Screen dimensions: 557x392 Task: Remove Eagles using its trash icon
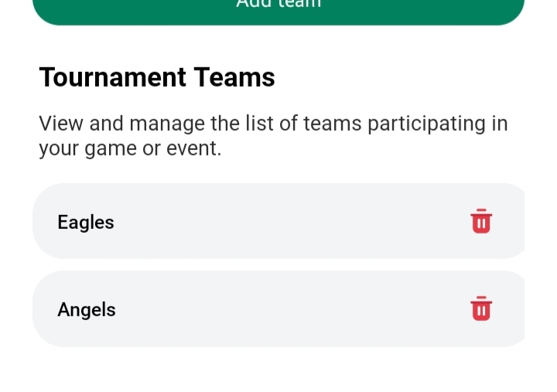[x=481, y=221]
